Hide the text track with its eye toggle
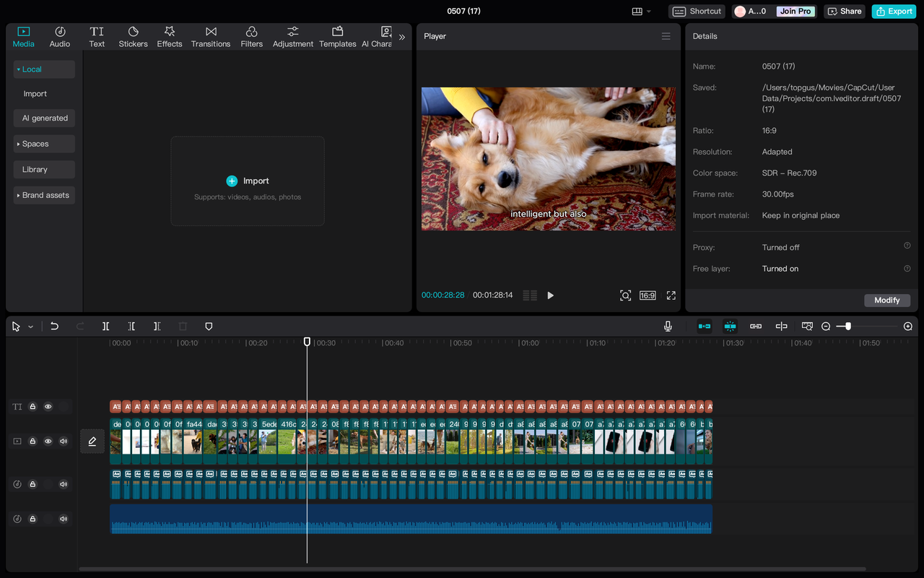This screenshot has height=578, width=924. click(48, 406)
